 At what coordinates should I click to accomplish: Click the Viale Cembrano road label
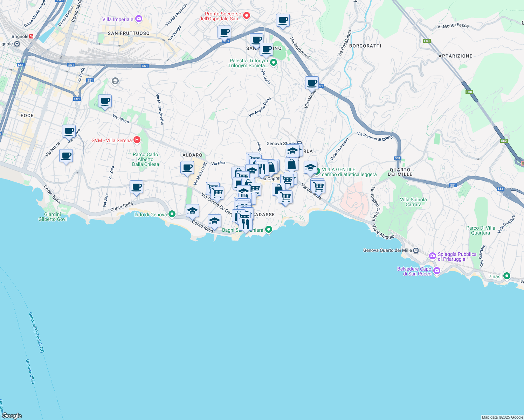[x=339, y=149]
